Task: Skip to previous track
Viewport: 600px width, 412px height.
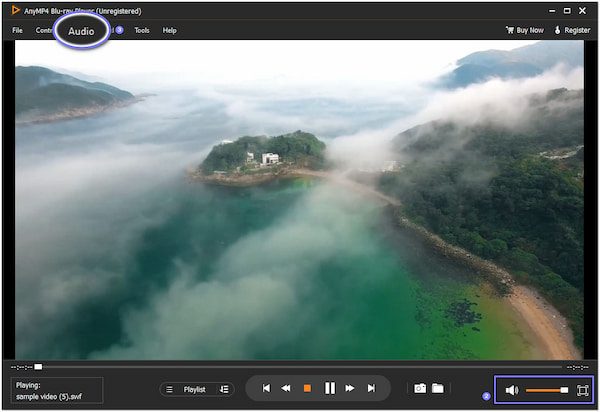Action: [266, 388]
